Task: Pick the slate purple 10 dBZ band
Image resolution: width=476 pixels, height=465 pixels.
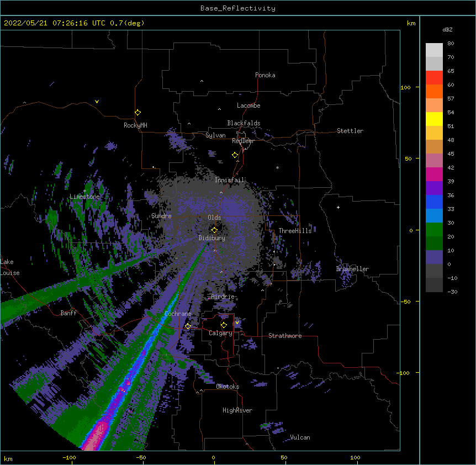Action: [434, 257]
